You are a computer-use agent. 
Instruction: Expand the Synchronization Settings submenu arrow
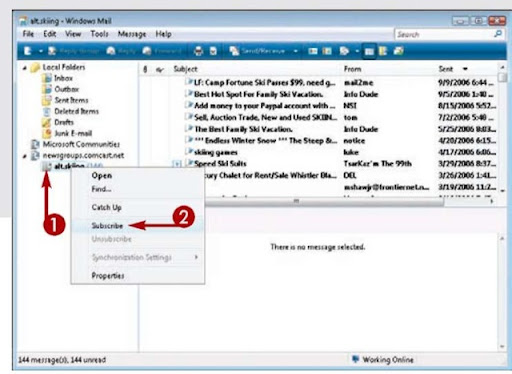[x=196, y=257]
